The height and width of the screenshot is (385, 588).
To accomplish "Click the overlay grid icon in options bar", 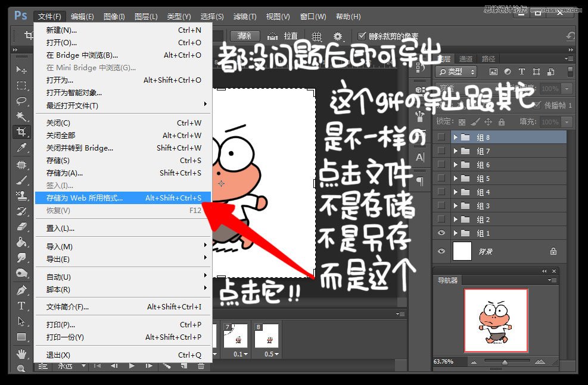I will 317,36.
